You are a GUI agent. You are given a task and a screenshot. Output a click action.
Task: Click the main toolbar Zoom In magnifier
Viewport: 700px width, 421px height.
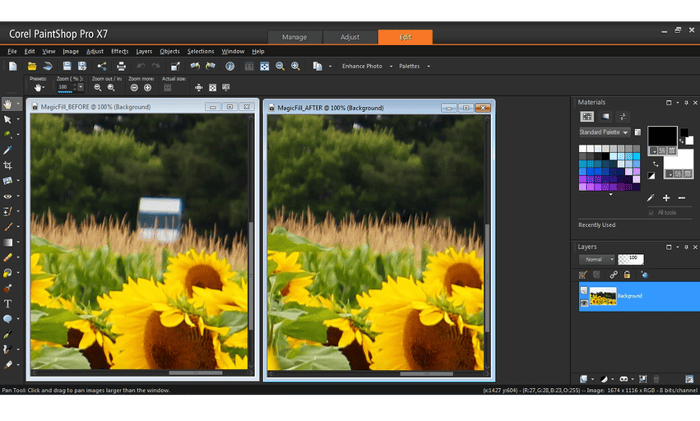tap(296, 66)
